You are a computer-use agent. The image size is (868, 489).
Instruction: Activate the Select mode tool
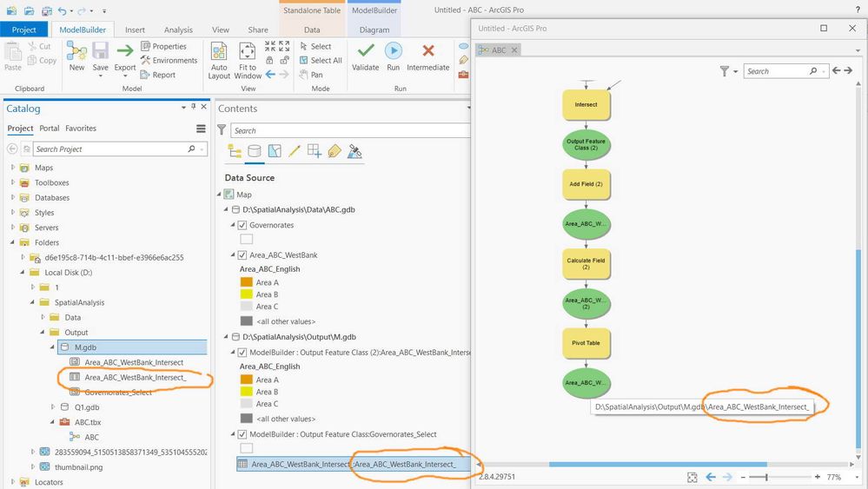coord(315,46)
